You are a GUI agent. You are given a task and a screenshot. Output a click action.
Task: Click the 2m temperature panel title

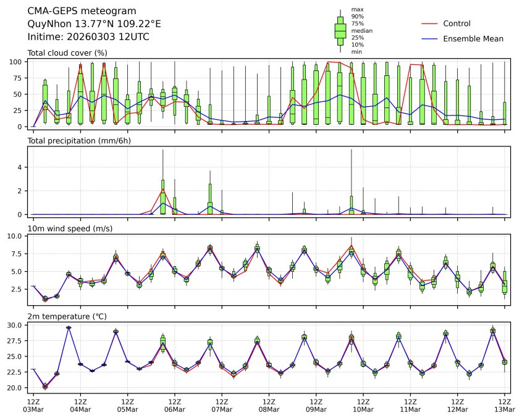[x=67, y=317]
